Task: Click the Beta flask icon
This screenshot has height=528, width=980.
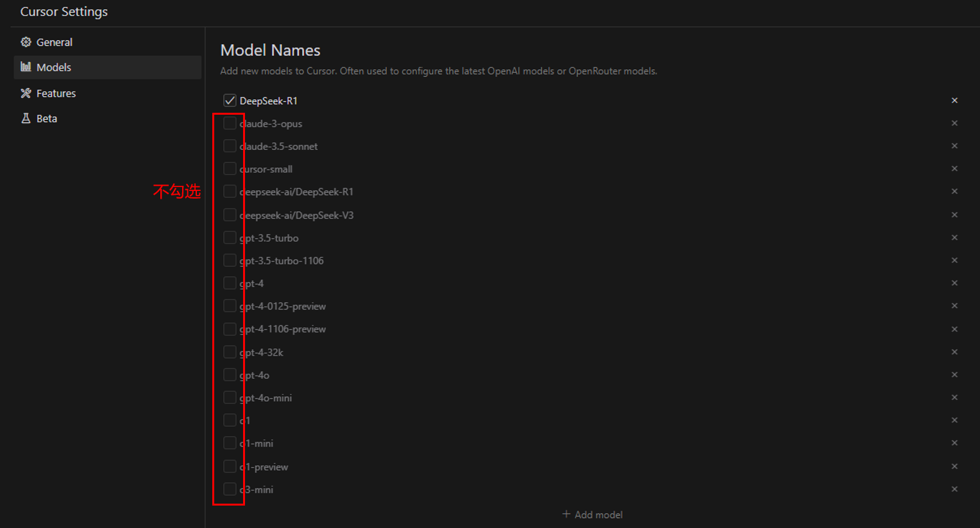Action: [26, 119]
